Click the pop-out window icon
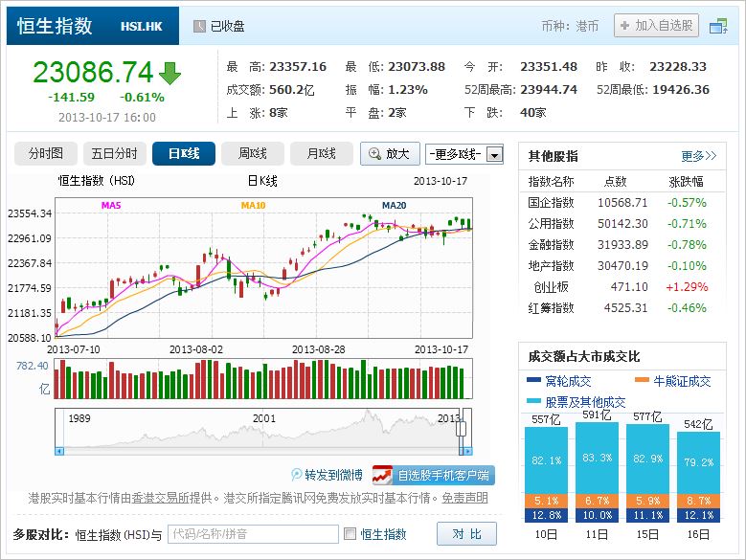The image size is (746, 560). click(x=718, y=26)
